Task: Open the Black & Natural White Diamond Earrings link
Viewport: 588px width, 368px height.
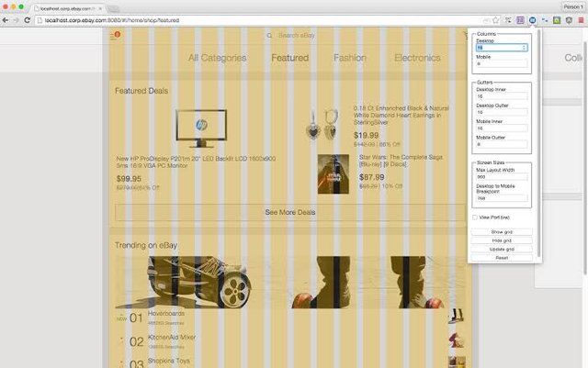Action: coord(401,115)
